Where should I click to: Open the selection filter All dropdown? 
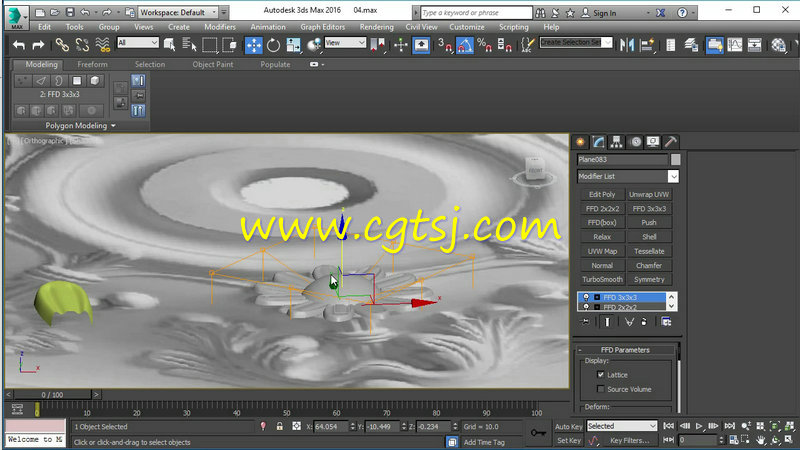point(138,43)
